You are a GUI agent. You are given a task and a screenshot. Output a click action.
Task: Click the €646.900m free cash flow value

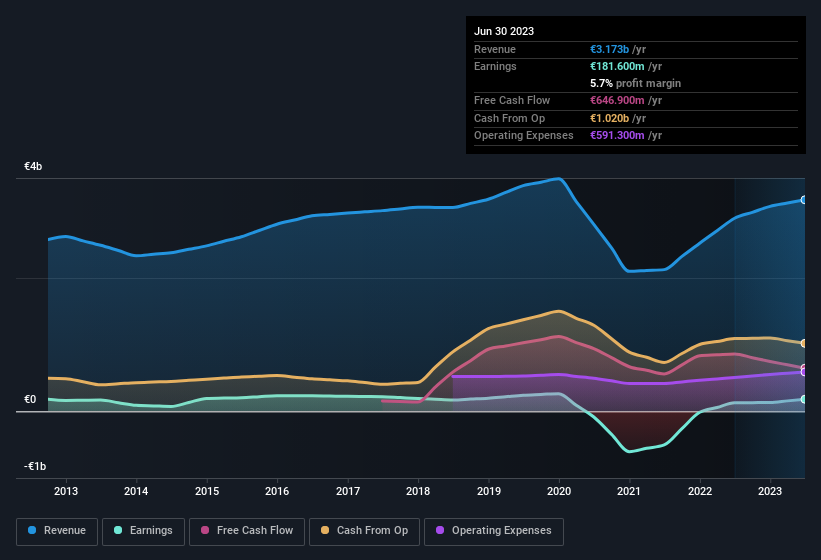click(617, 100)
